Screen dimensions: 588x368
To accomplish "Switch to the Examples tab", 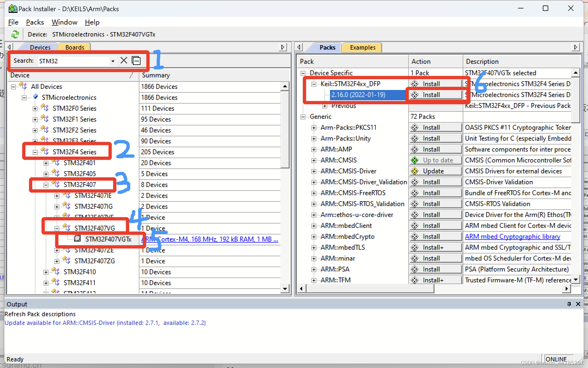I will pos(363,47).
